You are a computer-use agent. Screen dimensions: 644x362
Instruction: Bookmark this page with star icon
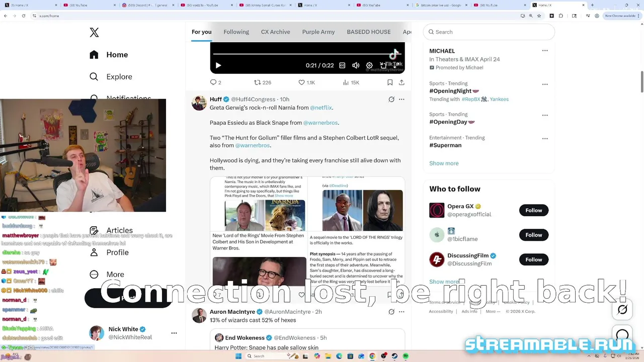[x=539, y=16]
